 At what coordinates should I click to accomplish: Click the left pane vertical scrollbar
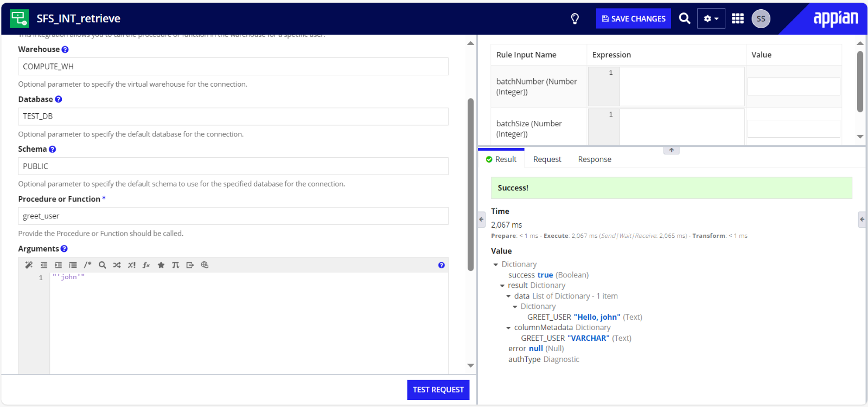tap(471, 184)
